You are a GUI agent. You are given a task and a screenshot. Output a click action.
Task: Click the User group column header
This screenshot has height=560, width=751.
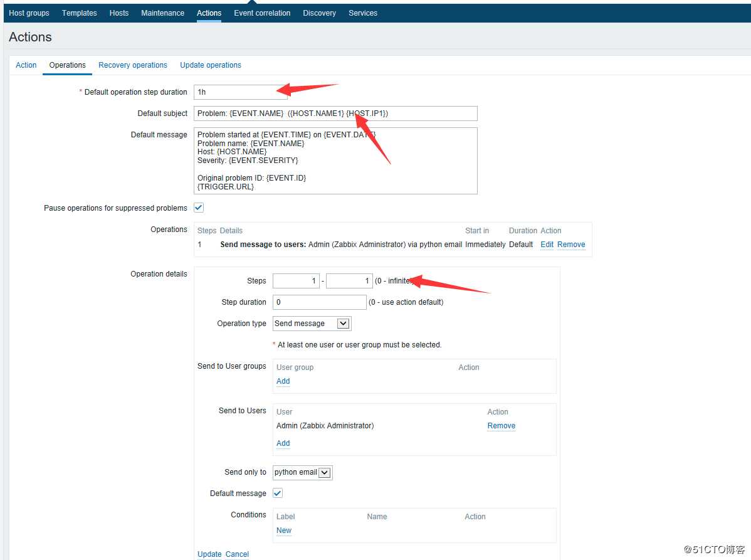coord(295,367)
